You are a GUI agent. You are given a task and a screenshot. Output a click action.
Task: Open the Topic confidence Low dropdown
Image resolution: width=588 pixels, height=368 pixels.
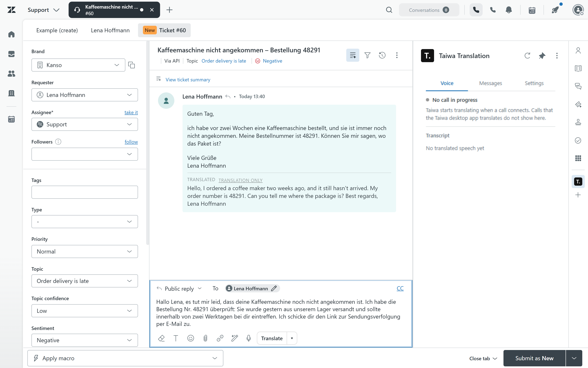85,311
